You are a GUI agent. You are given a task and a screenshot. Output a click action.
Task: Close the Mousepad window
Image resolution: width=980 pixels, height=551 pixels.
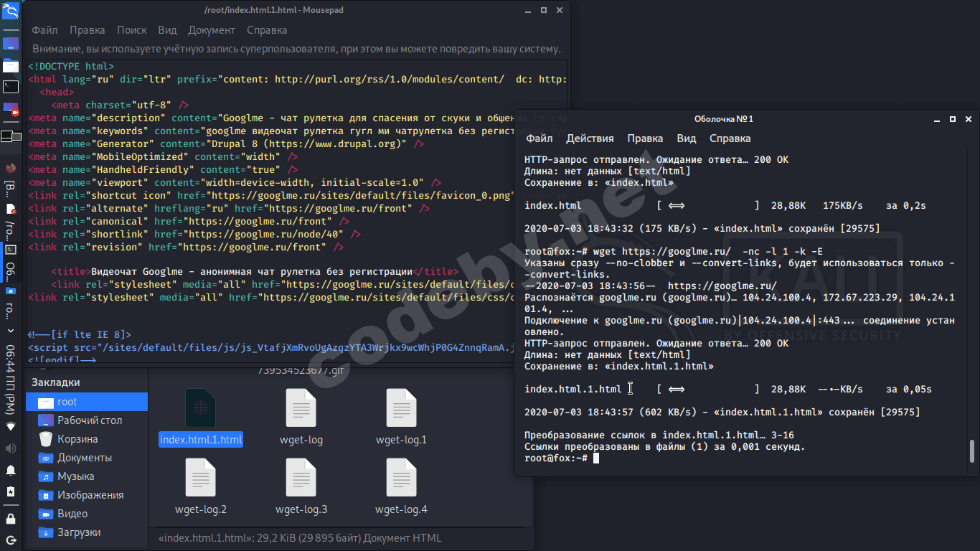pyautogui.click(x=561, y=10)
